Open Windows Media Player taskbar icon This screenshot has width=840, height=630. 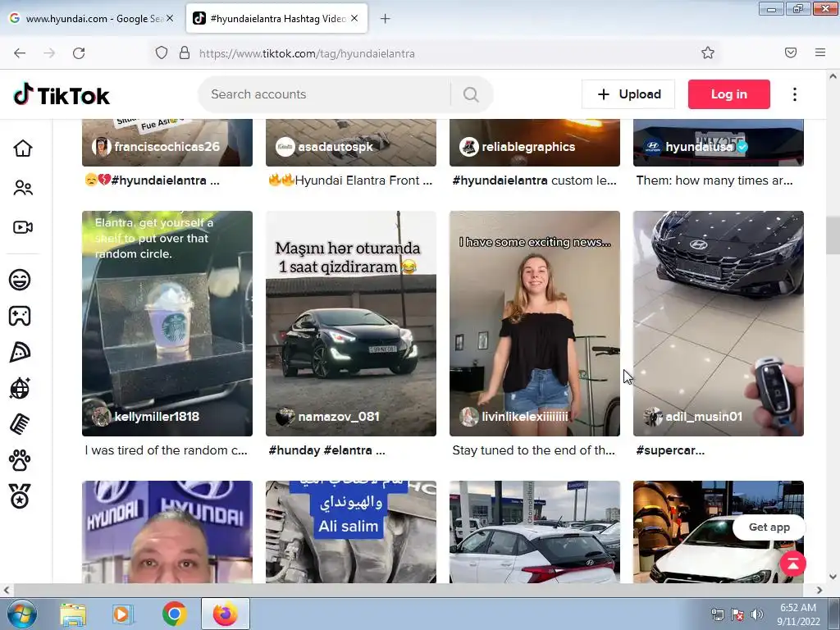pyautogui.click(x=121, y=614)
